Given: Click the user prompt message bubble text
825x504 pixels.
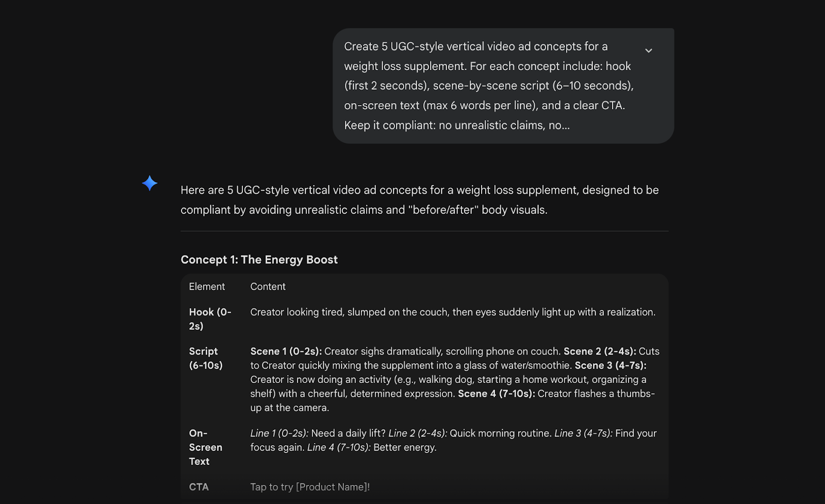Looking at the screenshot, I should point(488,86).
